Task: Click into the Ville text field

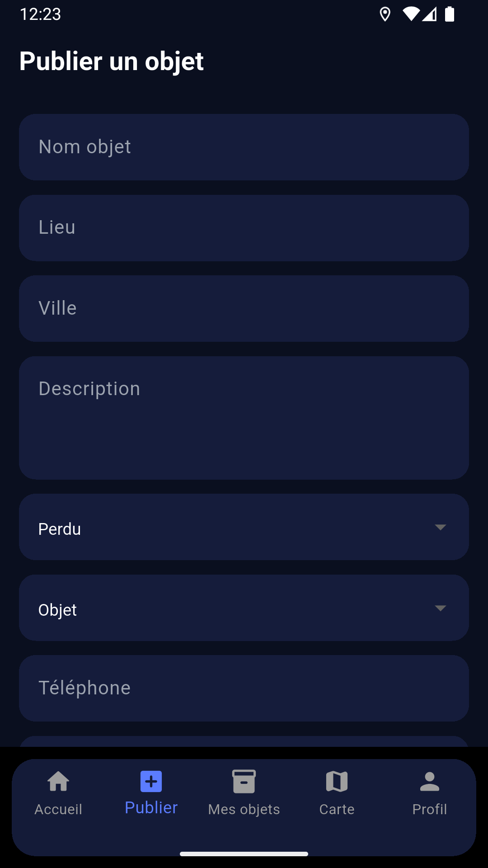Action: tap(244, 309)
